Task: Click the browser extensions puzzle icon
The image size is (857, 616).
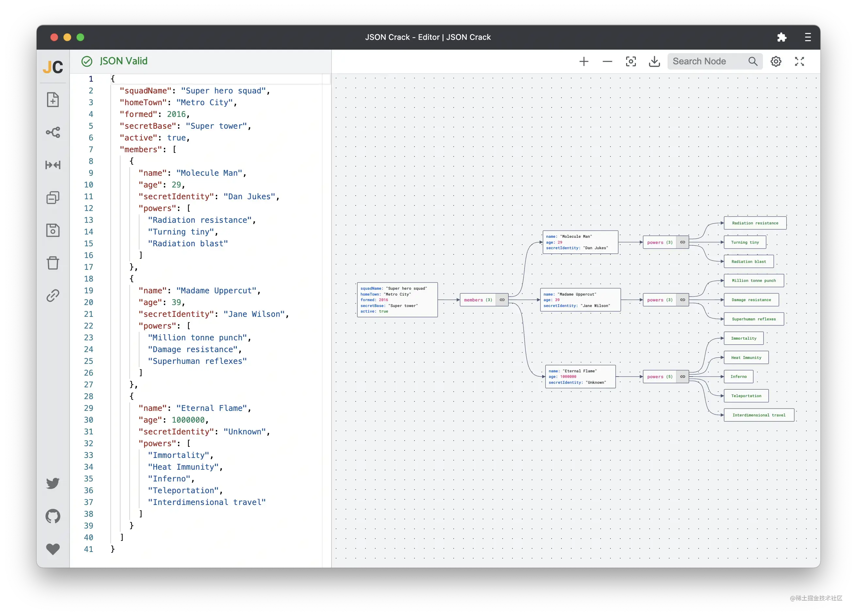Action: pos(782,37)
